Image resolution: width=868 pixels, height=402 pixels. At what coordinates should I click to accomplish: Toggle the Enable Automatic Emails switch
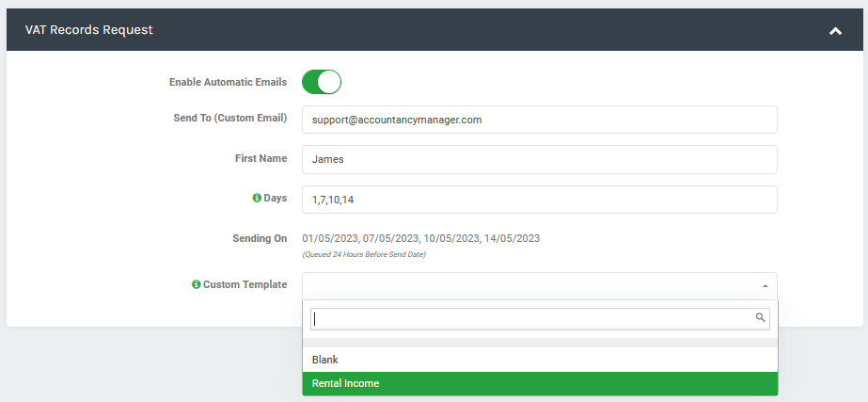(322, 82)
